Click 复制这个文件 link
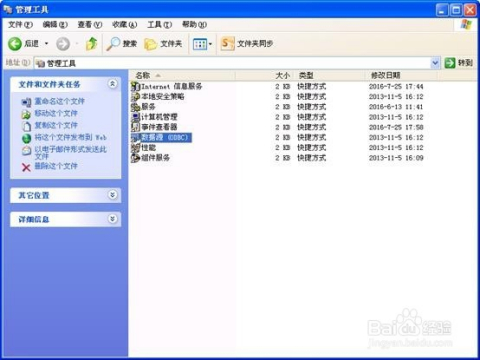This screenshot has height=360, width=480. pyautogui.click(x=56, y=125)
